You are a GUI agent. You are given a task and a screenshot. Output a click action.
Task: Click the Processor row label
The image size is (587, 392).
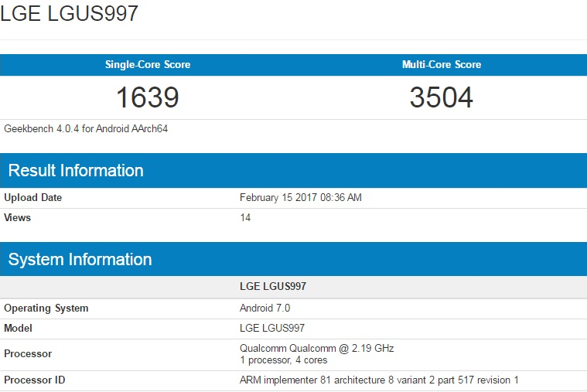[28, 354]
